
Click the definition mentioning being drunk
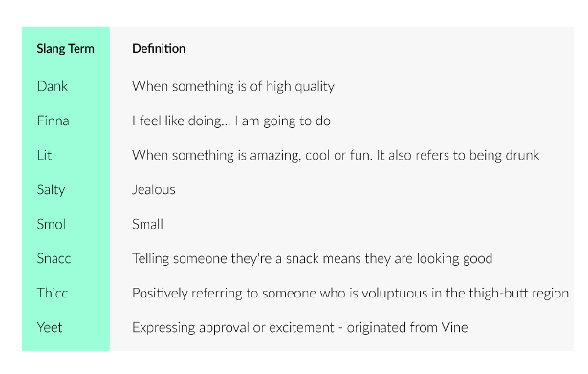(336, 155)
